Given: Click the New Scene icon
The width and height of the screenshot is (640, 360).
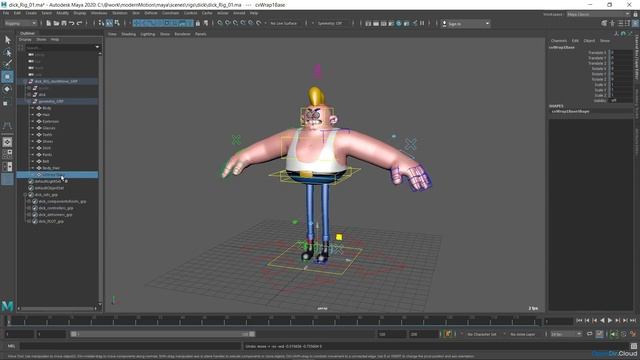Looking at the screenshot, I should tap(48, 23).
